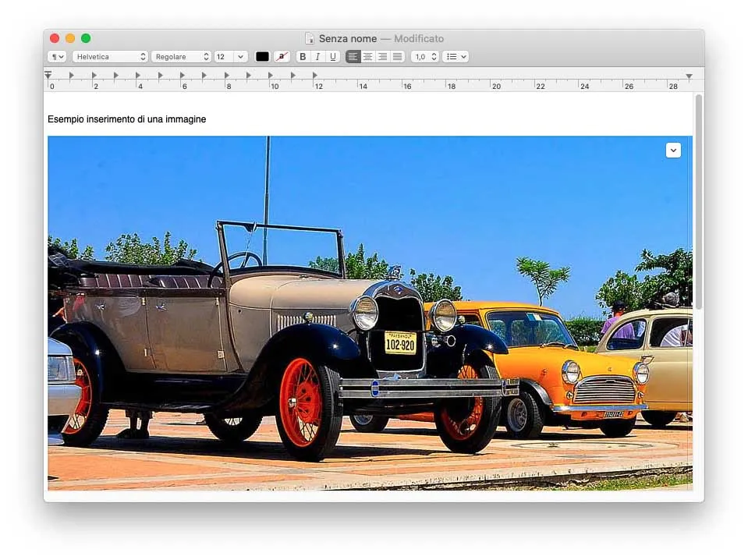Open the paragraph styles menu
The height and width of the screenshot is (560, 748).
pyautogui.click(x=55, y=56)
